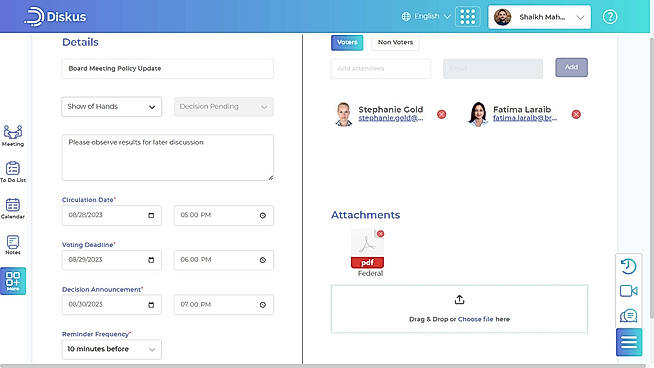
Task: Click the vertical page scrollbar
Action: click(x=651, y=179)
